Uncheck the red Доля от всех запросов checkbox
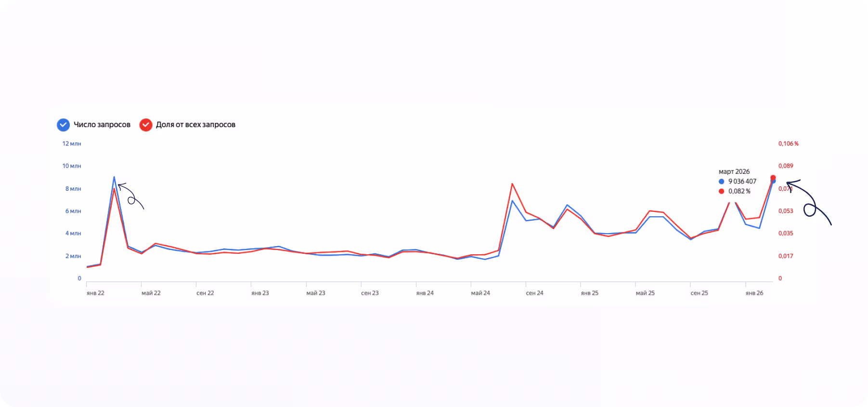868x407 pixels. pyautogui.click(x=145, y=125)
